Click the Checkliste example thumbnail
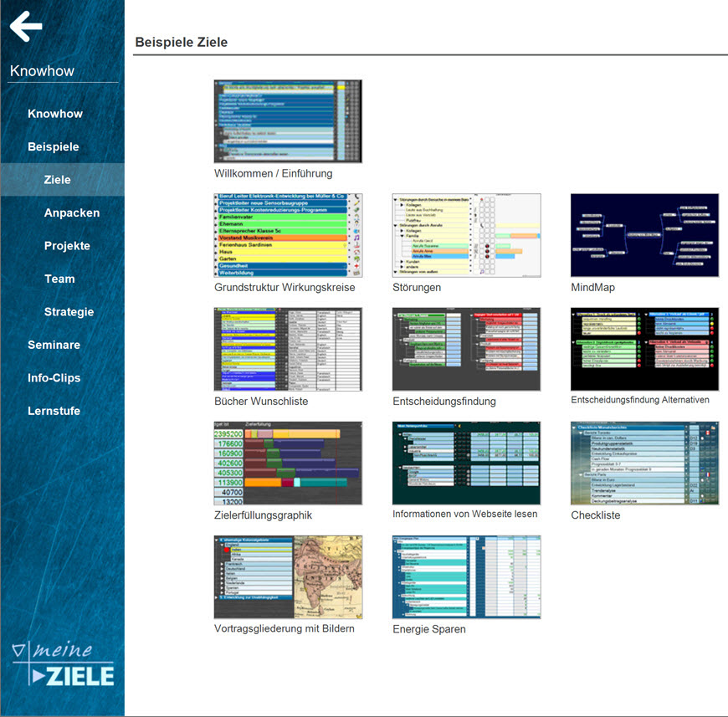728x717 pixels. click(644, 463)
